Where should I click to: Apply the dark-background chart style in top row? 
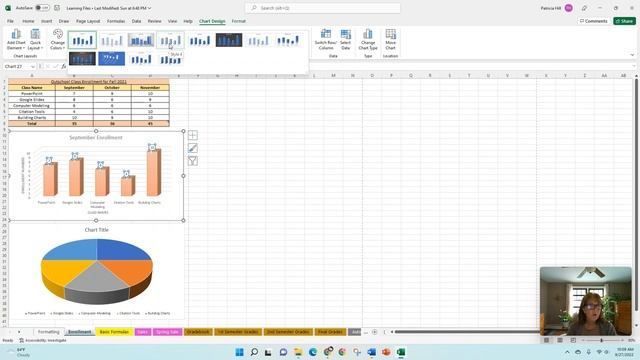click(229, 40)
